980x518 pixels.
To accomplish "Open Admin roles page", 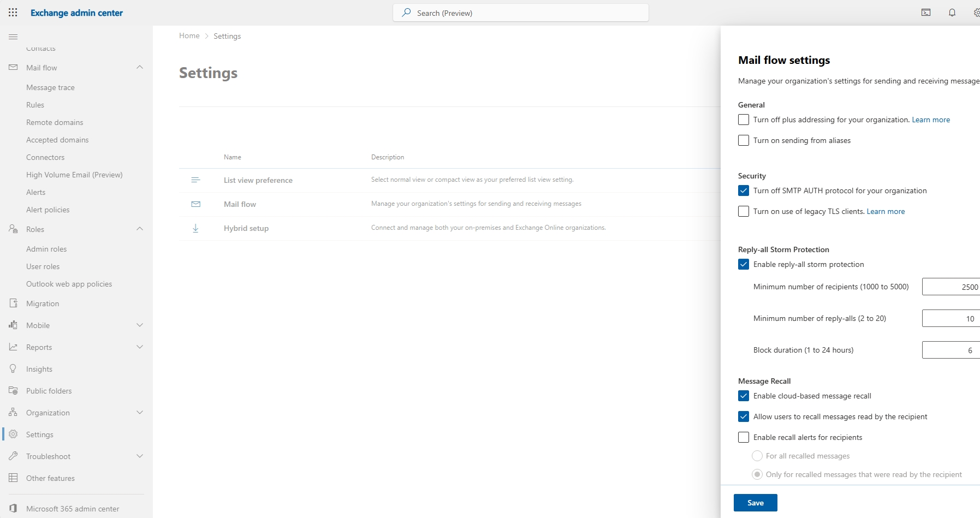I will click(46, 249).
